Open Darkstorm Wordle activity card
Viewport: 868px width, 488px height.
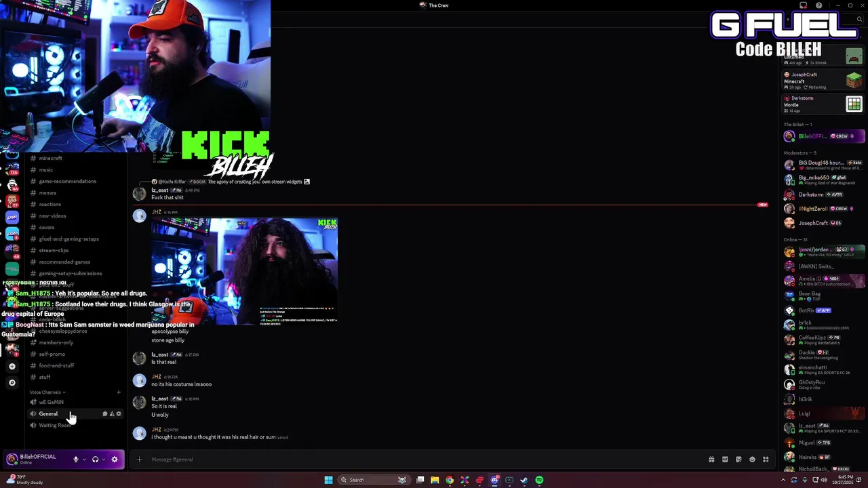(x=823, y=104)
